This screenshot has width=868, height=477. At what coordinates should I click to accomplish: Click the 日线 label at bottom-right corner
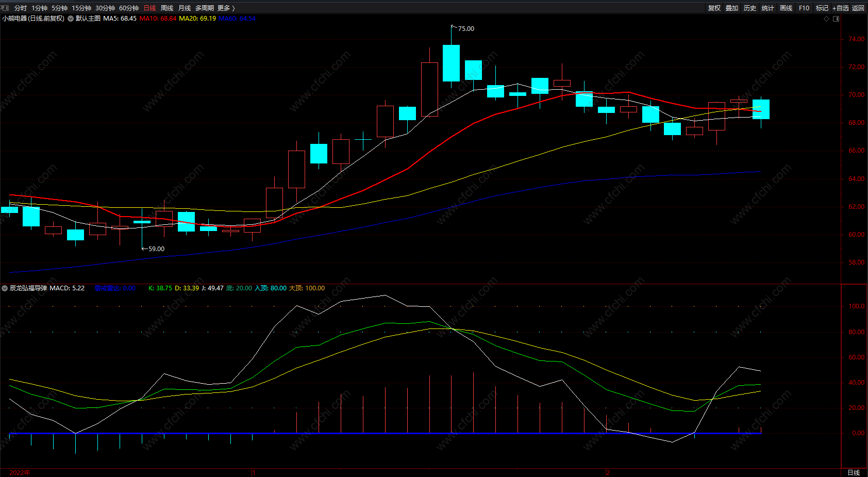[x=854, y=472]
